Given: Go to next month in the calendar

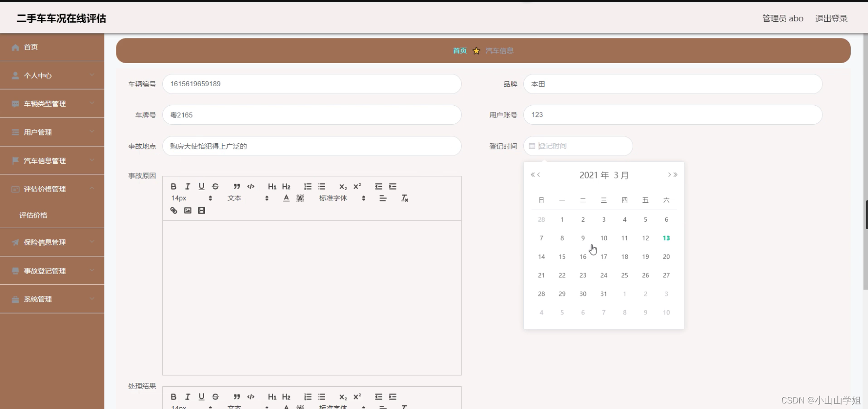Looking at the screenshot, I should tap(669, 175).
